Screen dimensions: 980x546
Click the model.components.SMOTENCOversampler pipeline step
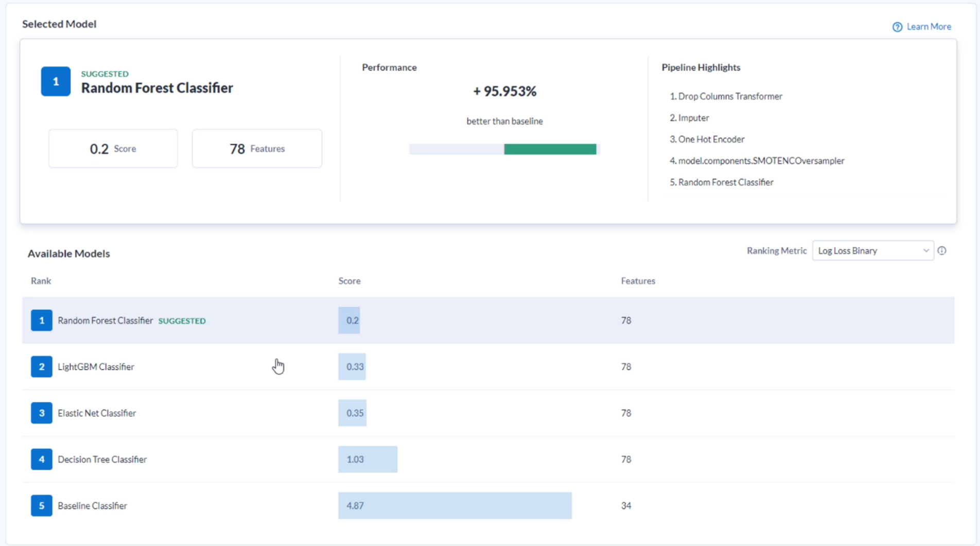pyautogui.click(x=757, y=161)
